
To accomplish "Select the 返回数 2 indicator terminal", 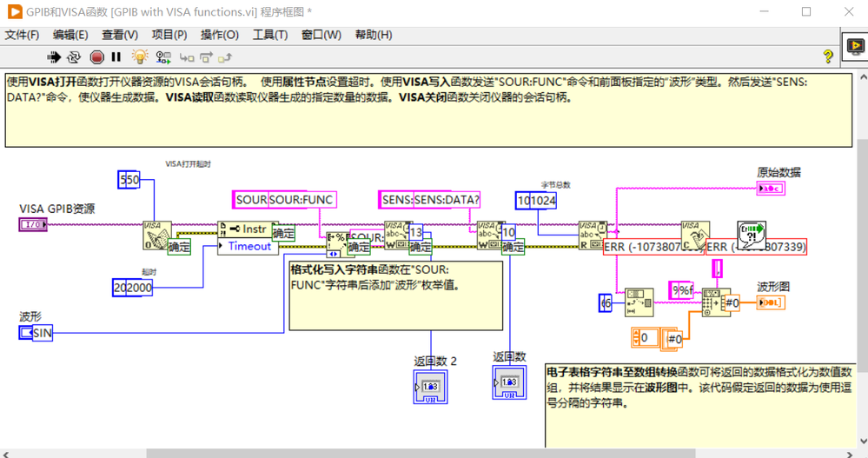I will [x=430, y=387].
